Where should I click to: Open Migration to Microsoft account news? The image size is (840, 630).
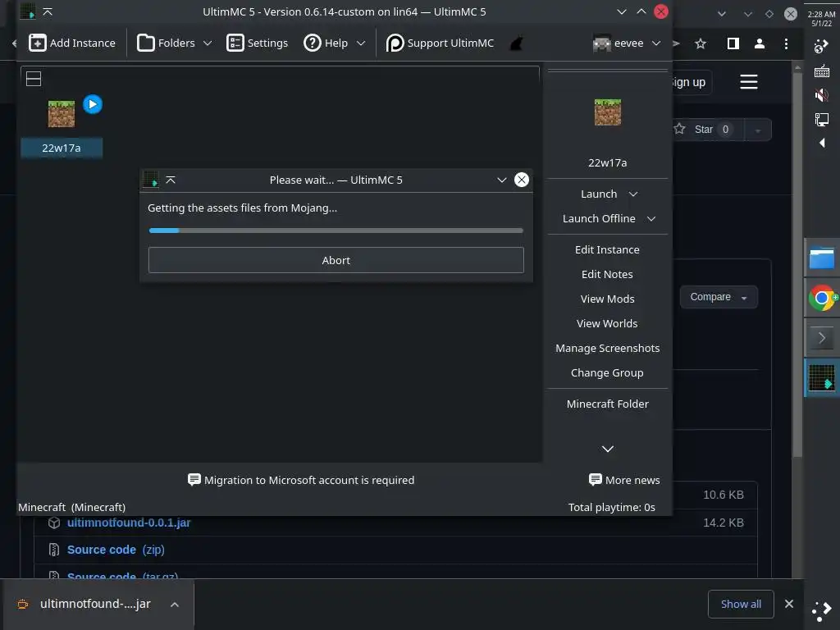[x=301, y=480]
